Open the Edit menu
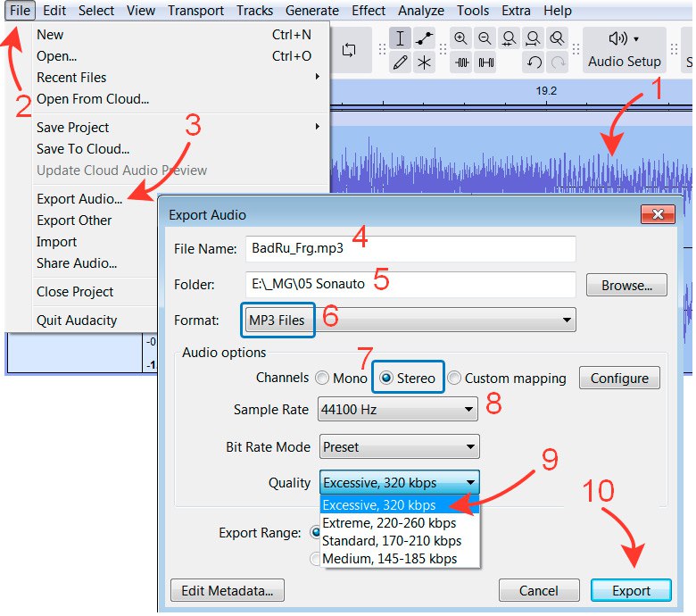The image size is (696, 616). pyautogui.click(x=54, y=10)
